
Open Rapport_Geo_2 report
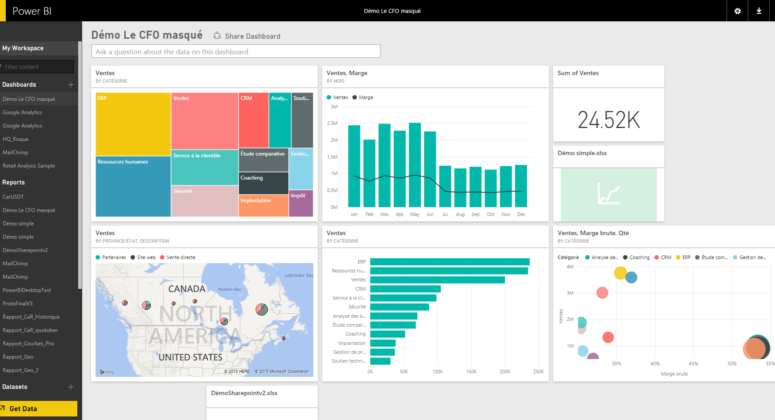(20, 371)
